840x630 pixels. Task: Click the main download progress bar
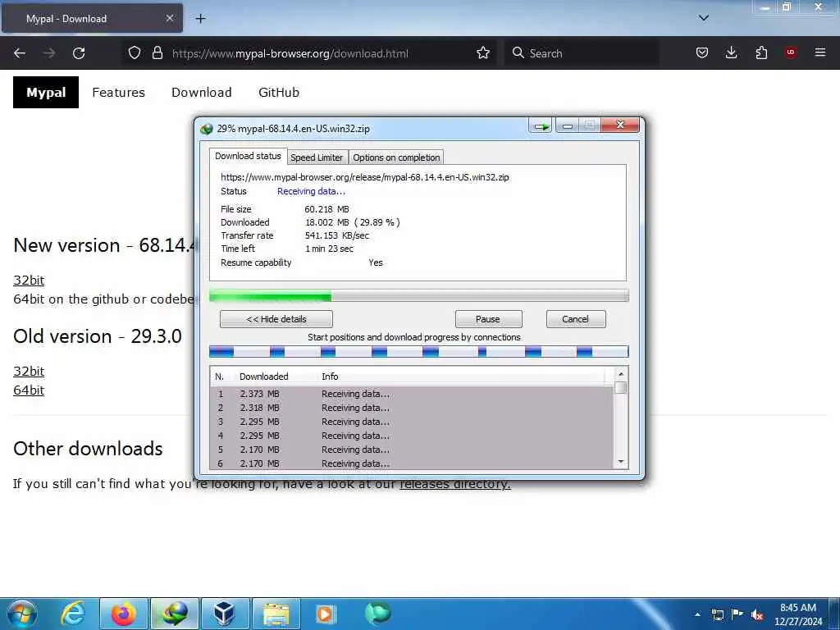click(x=419, y=295)
